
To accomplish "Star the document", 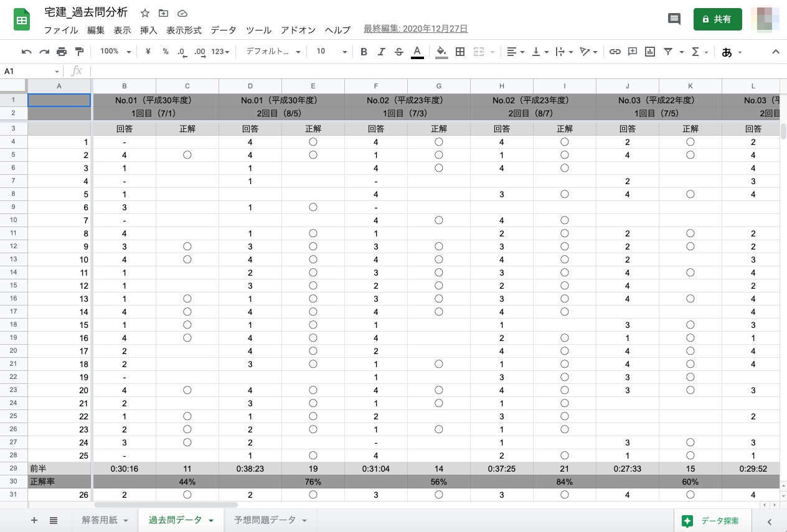I will pyautogui.click(x=145, y=13).
